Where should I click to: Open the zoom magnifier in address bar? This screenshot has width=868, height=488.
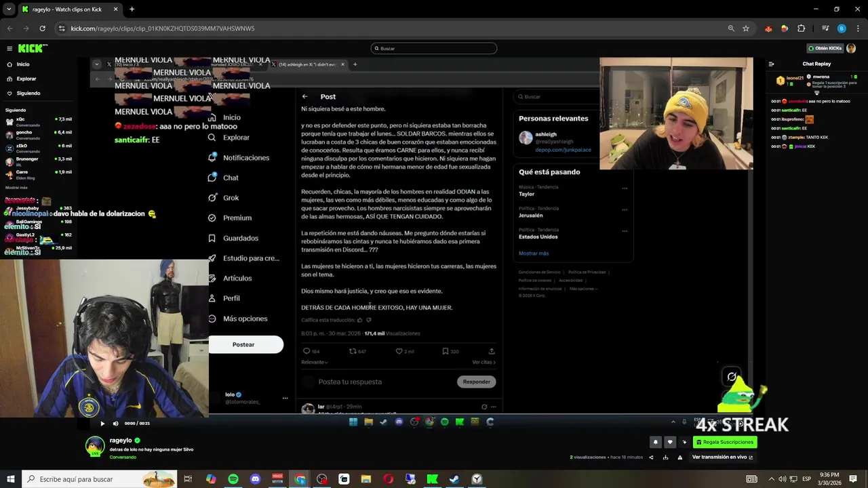coord(731,28)
